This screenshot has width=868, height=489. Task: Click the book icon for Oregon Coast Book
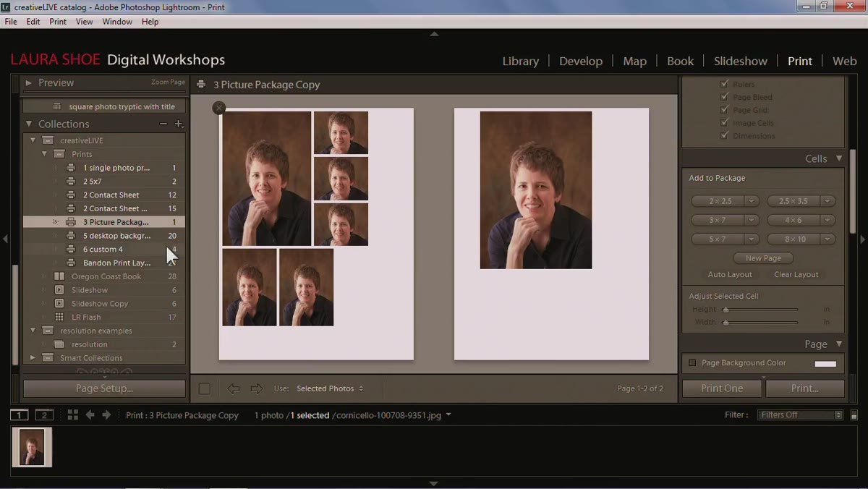point(59,276)
